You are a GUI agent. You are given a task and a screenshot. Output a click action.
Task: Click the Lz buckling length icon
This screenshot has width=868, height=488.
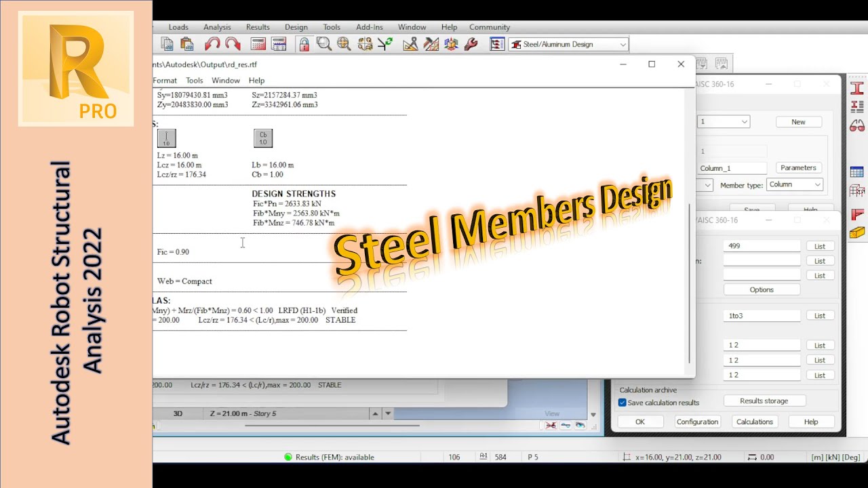pos(166,138)
